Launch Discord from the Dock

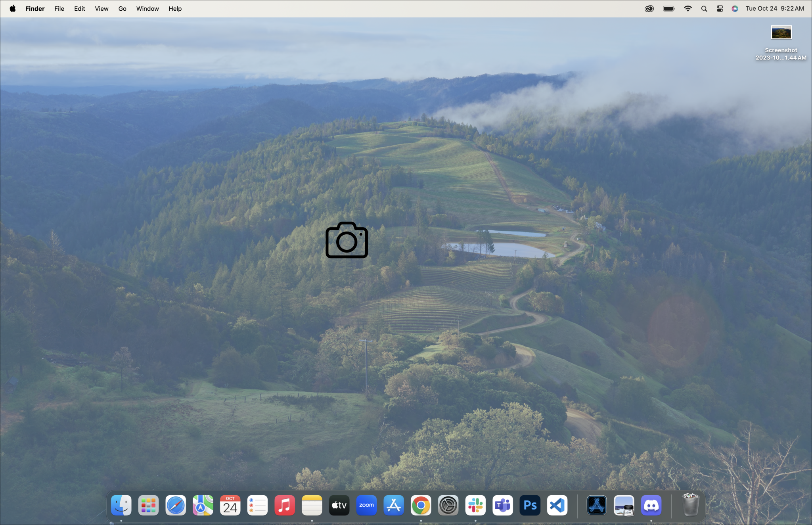click(651, 505)
